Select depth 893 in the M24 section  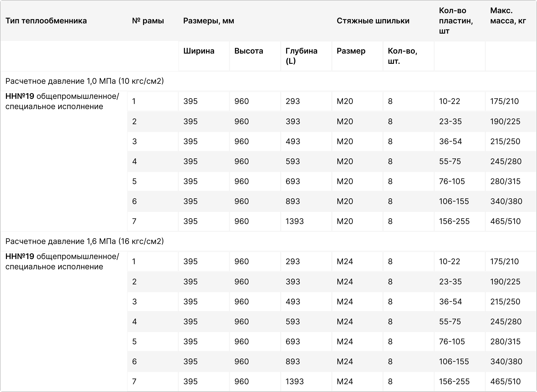pyautogui.click(x=293, y=361)
